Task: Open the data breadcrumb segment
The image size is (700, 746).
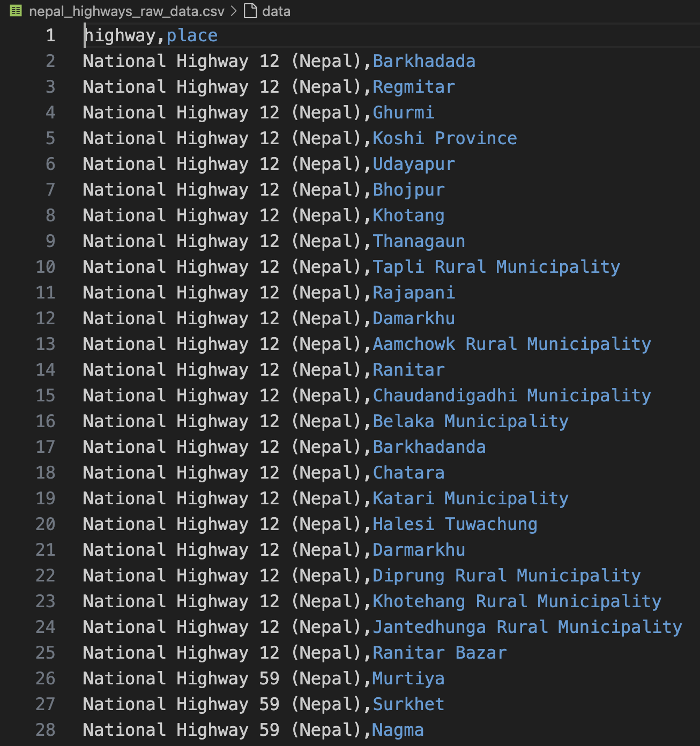Action: 276,11
